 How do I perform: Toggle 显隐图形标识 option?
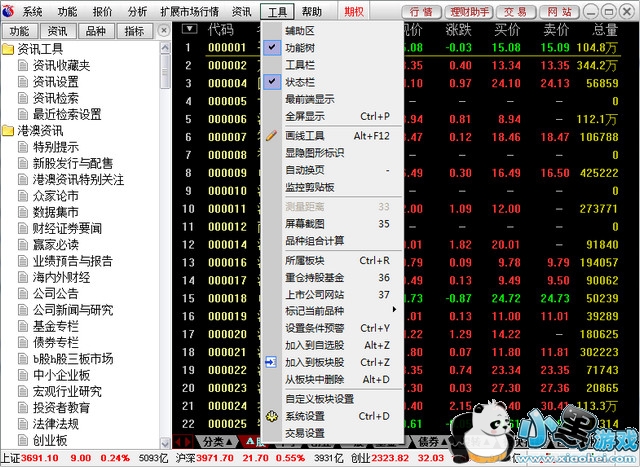click(331, 153)
